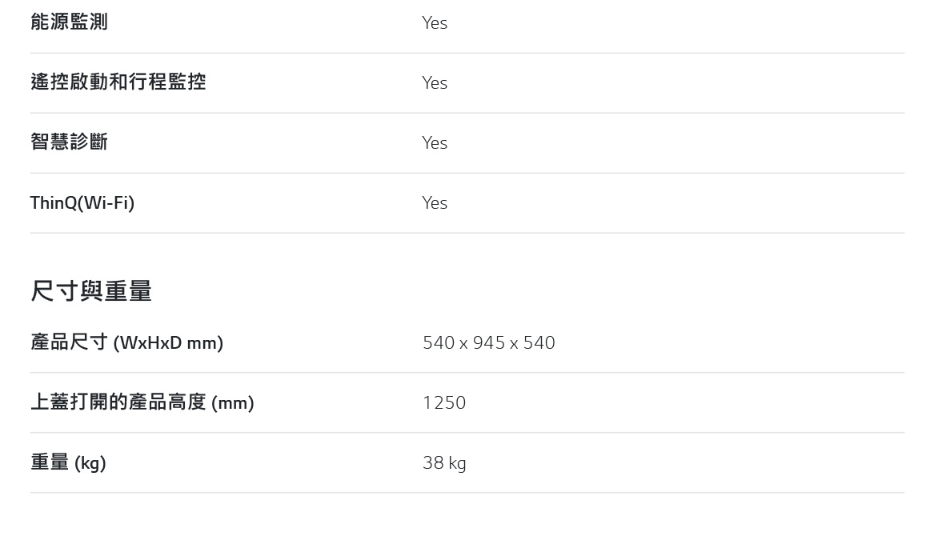The image size is (946, 560).
Task: Click the word ThinQ in the spec row
Action: coord(54,202)
